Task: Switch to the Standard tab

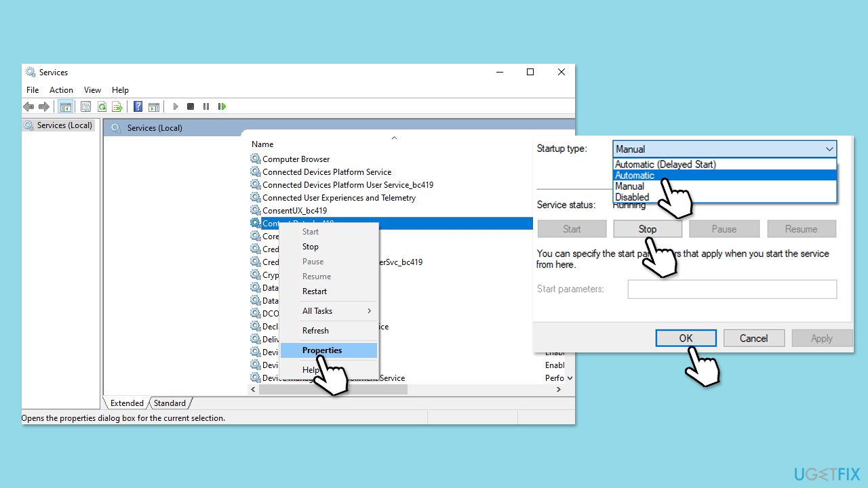Action: 170,403
